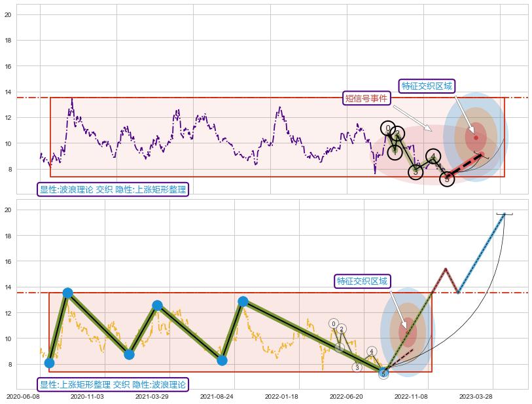Image resolution: width=532 pixels, height=404 pixels.
Task: Click the 2020-11-03 date label
Action: [87, 397]
